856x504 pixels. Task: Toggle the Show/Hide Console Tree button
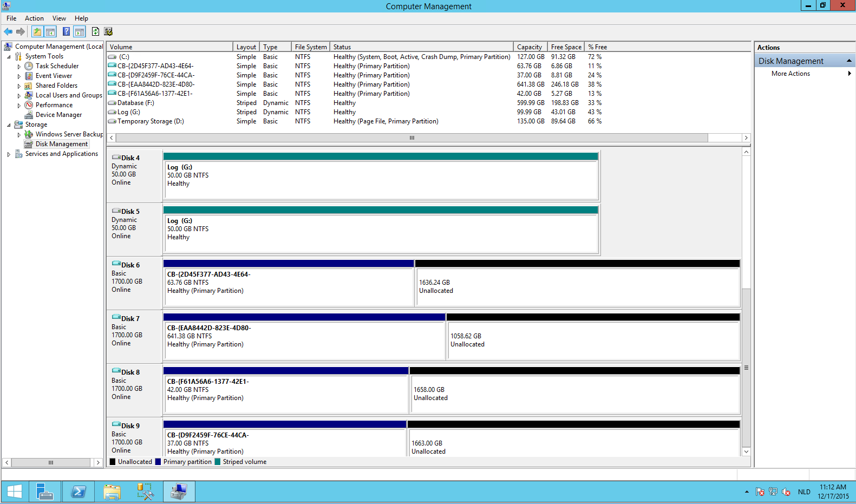[x=50, y=32]
